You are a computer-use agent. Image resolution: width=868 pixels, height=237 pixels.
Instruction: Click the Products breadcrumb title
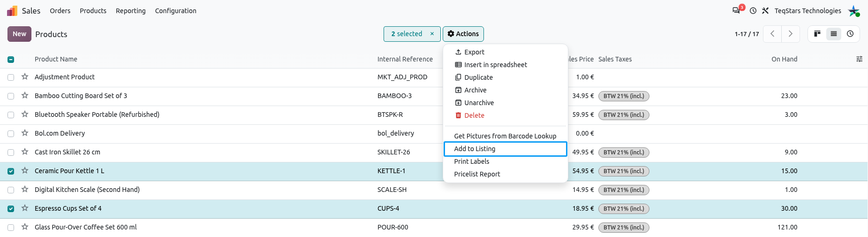tap(51, 34)
